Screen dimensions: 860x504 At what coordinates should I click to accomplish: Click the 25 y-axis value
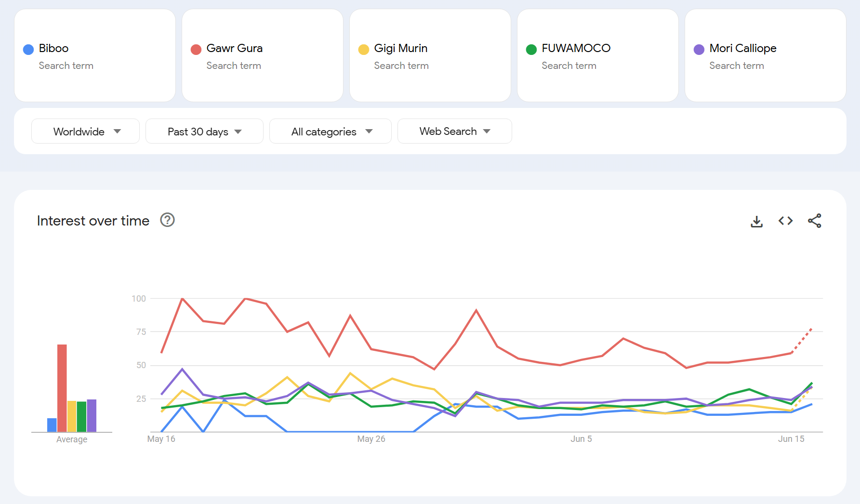141,399
